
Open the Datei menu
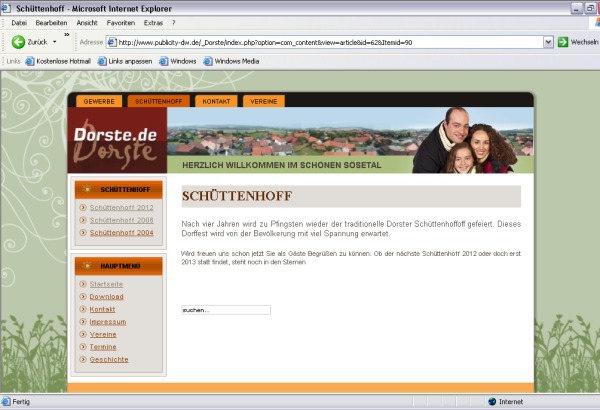[19, 23]
